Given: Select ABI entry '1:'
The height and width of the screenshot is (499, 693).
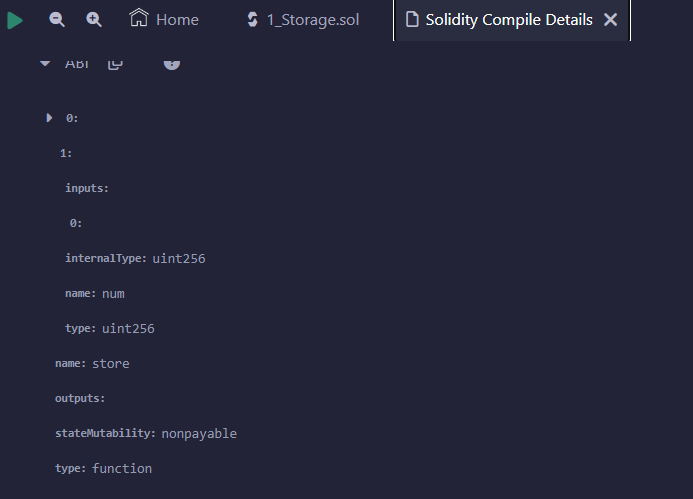Looking at the screenshot, I should click(66, 153).
